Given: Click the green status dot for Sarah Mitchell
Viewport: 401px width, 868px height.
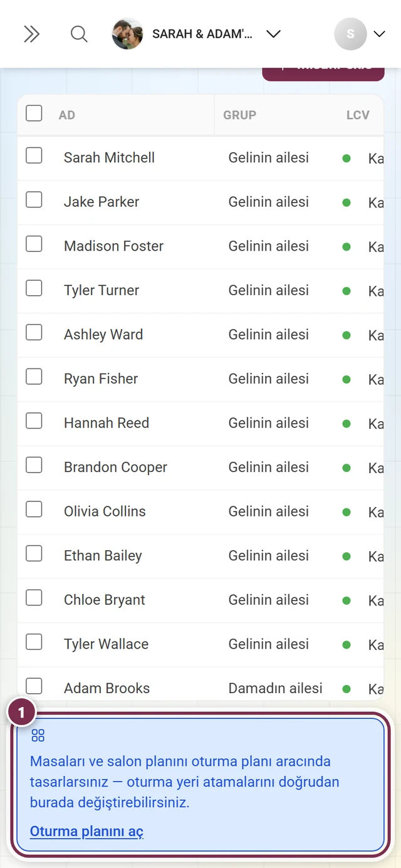Looking at the screenshot, I should click(x=346, y=159).
